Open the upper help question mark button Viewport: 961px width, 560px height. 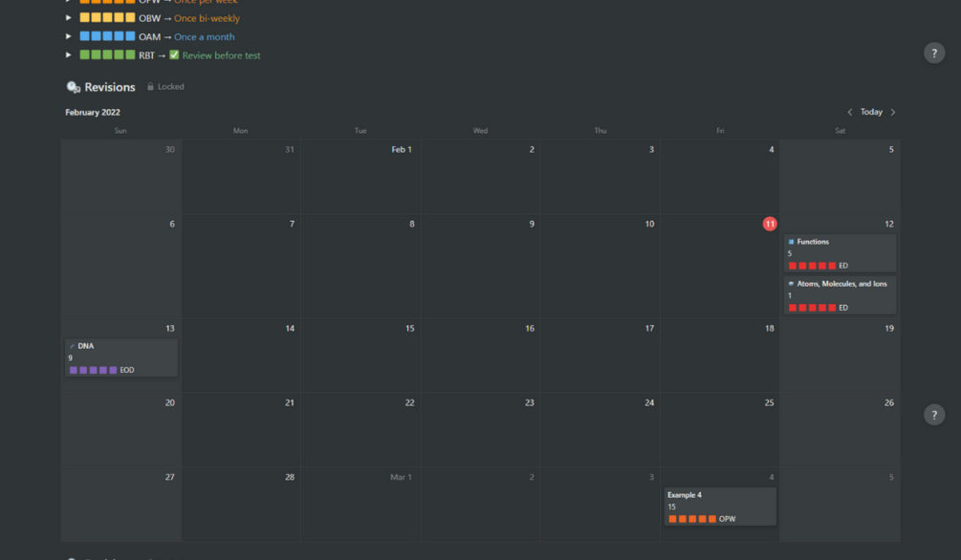pos(934,53)
